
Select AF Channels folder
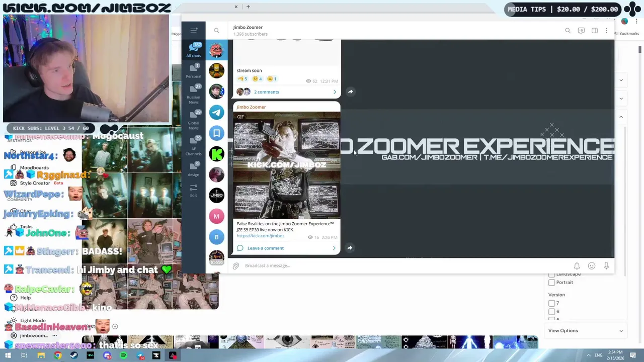click(x=194, y=145)
